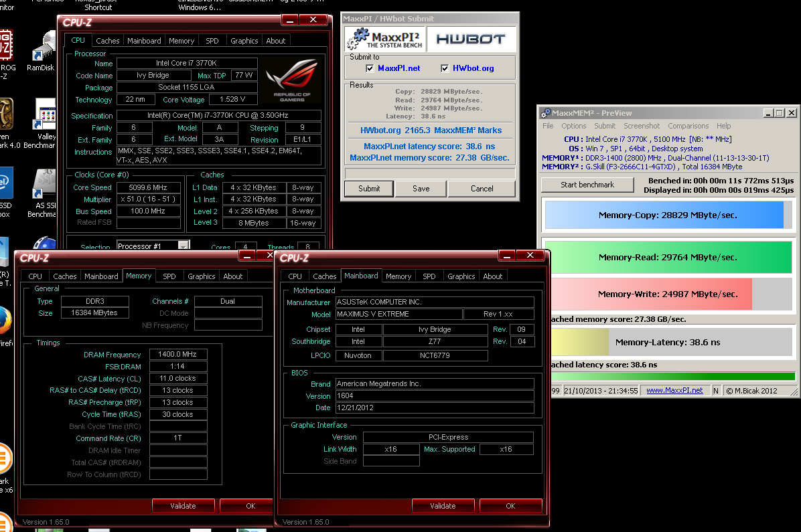Open the Help menu in MaxxMEM²
Viewport: 801px width, 532px height.
coord(723,126)
